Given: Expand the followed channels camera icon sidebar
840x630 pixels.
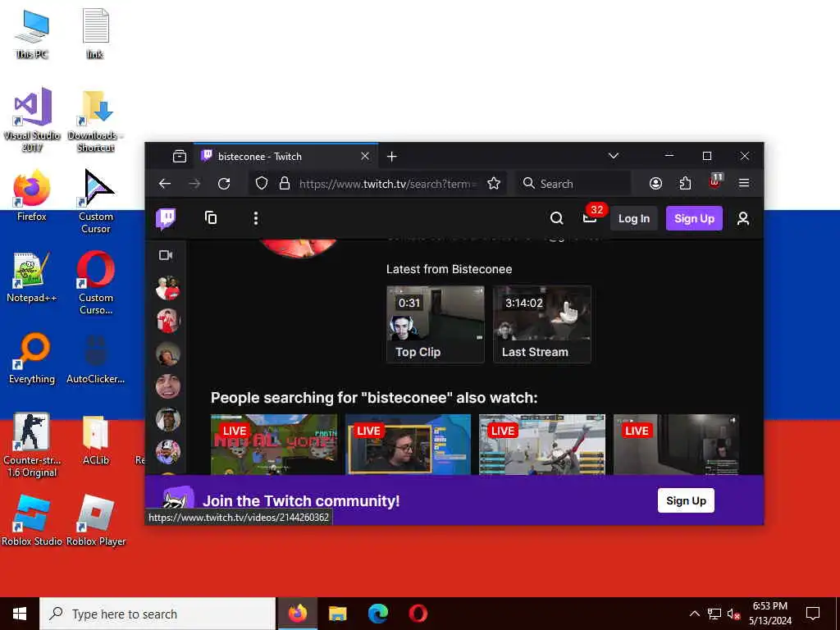Looking at the screenshot, I should click(x=166, y=255).
